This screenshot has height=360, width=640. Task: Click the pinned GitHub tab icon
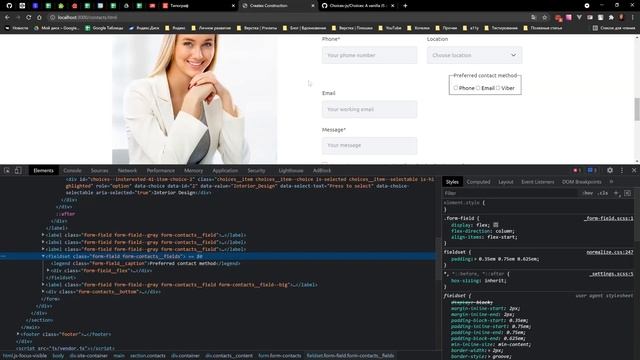click(9, 6)
